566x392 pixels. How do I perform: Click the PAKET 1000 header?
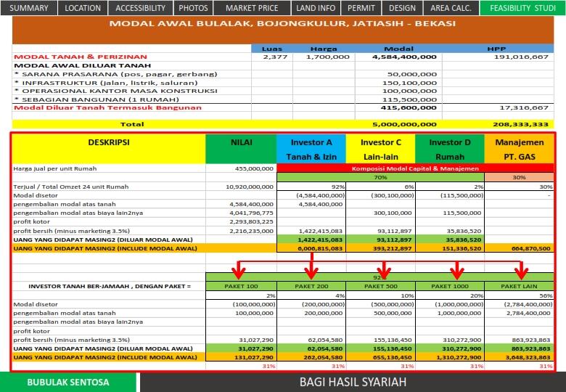tap(450, 286)
